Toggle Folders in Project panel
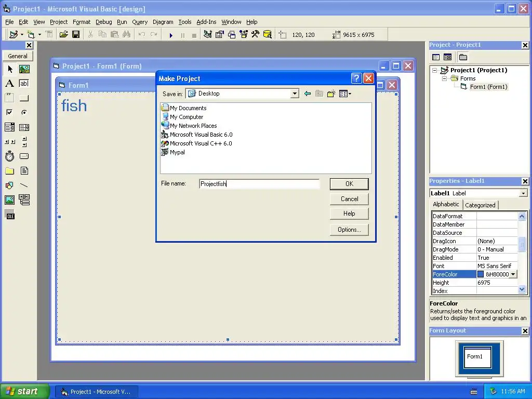Viewport: 532px width, 399px height. (x=463, y=57)
